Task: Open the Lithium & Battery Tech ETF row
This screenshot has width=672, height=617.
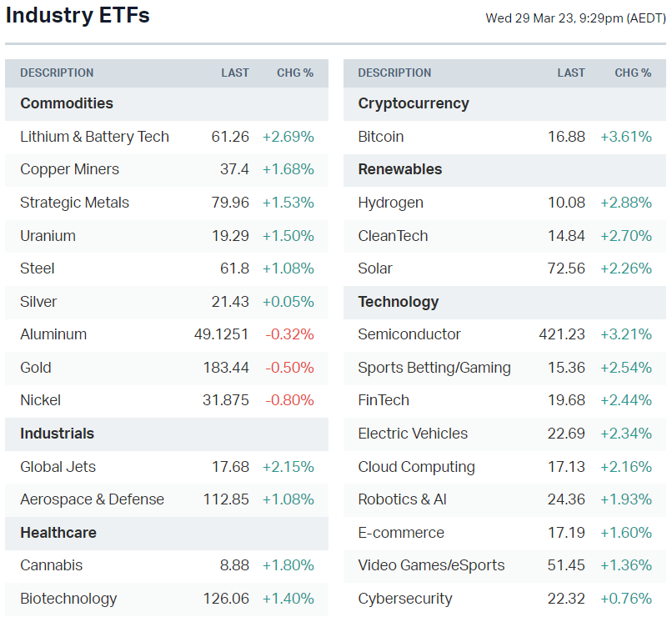Action: [x=94, y=137]
